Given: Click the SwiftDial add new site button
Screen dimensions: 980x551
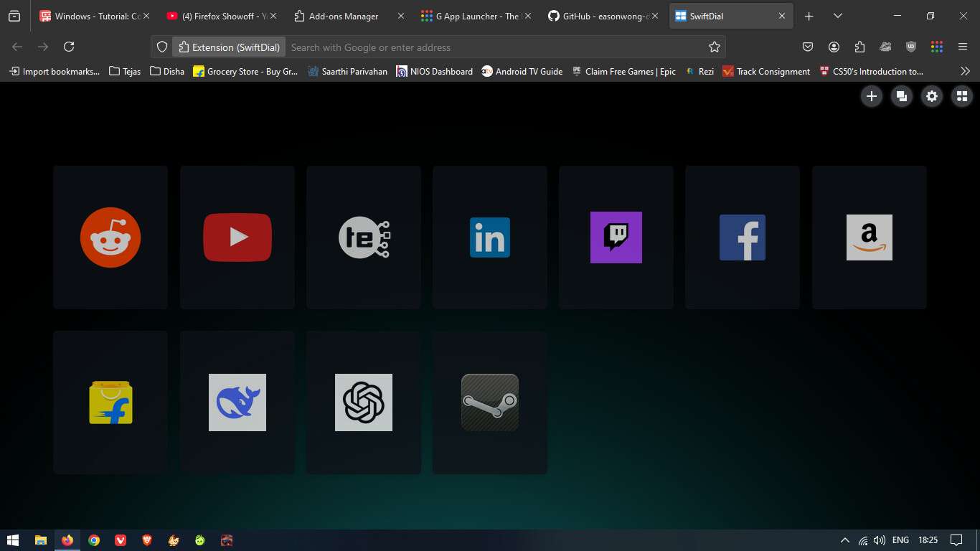Looking at the screenshot, I should tap(872, 96).
